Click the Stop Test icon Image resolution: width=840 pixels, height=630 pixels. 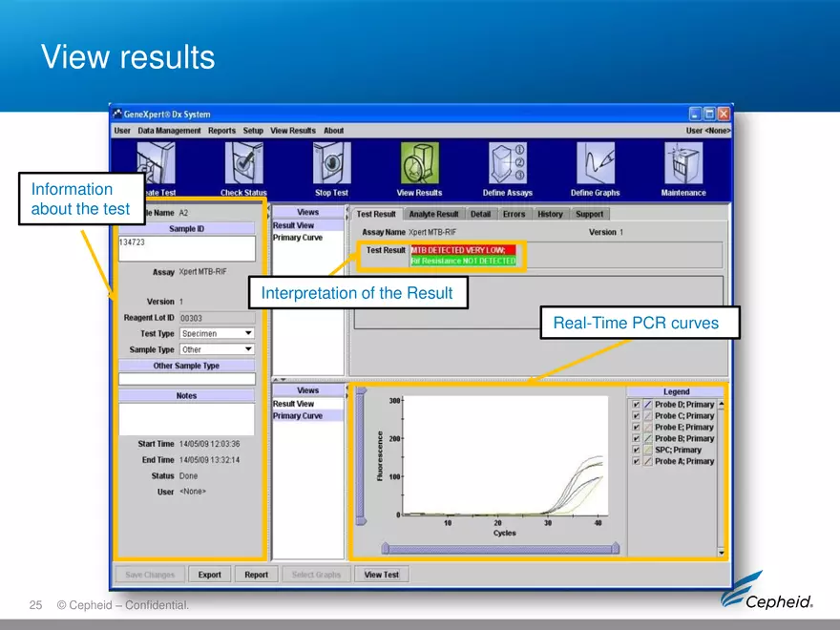[x=330, y=164]
